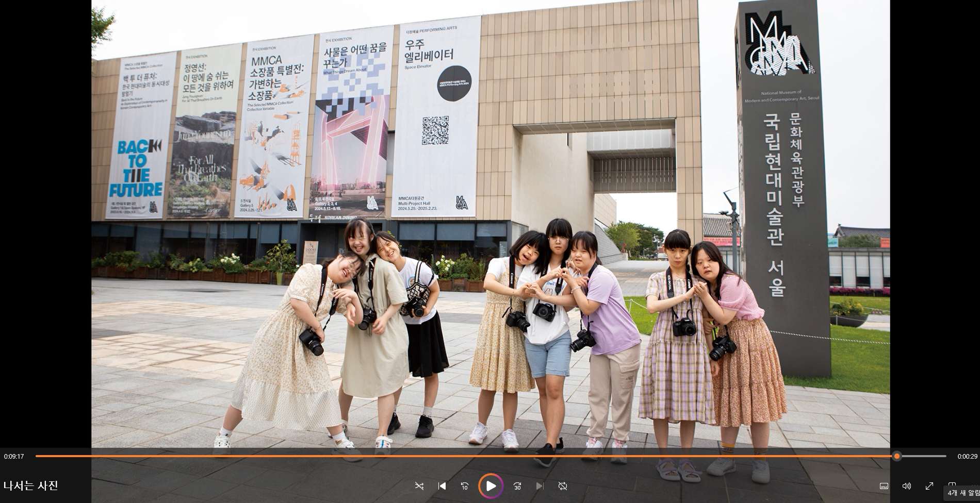This screenshot has height=503, width=980.
Task: Jump to the next track
Action: click(x=540, y=486)
